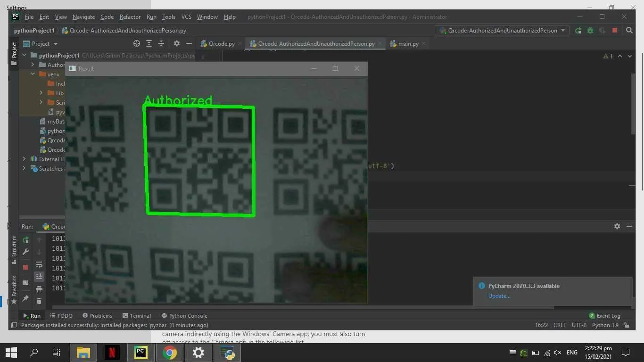Image resolution: width=644 pixels, height=362 pixels.
Task: Change CRLF line separator in status bar
Action: pyautogui.click(x=560, y=325)
